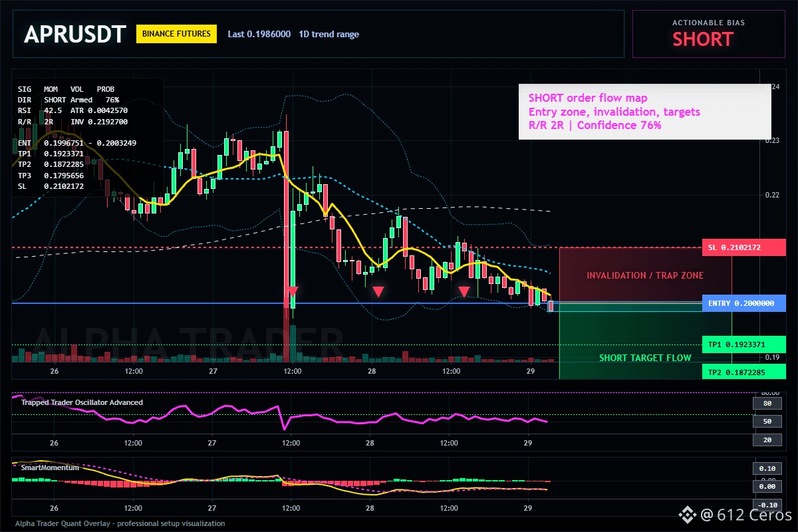798x532 pixels.
Task: Select the Trapped Trader Oscillator Advanced title
Action: pyautogui.click(x=82, y=402)
